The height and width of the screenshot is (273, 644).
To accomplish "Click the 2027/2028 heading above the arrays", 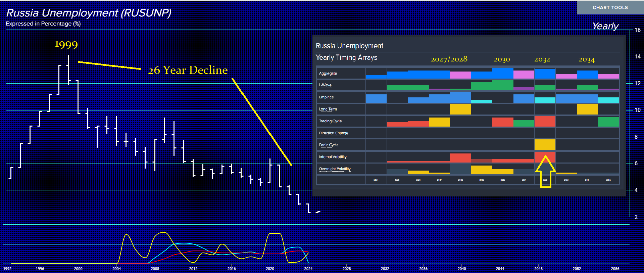I will click(449, 59).
